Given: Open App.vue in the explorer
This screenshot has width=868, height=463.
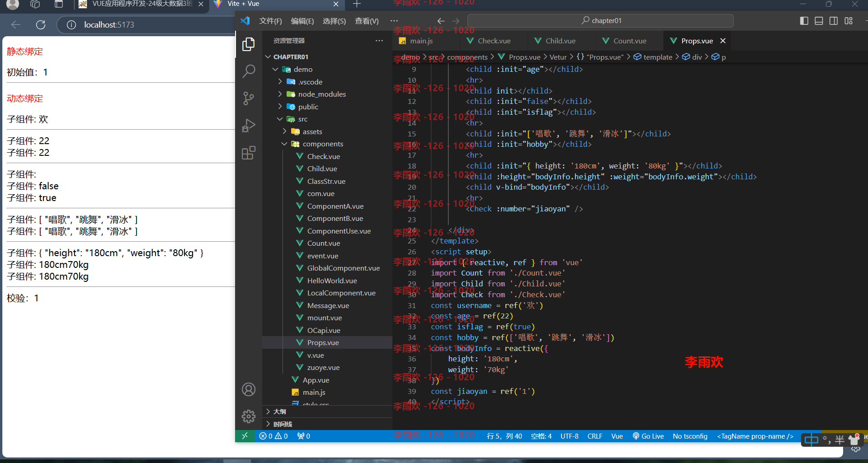Looking at the screenshot, I should pos(327,380).
